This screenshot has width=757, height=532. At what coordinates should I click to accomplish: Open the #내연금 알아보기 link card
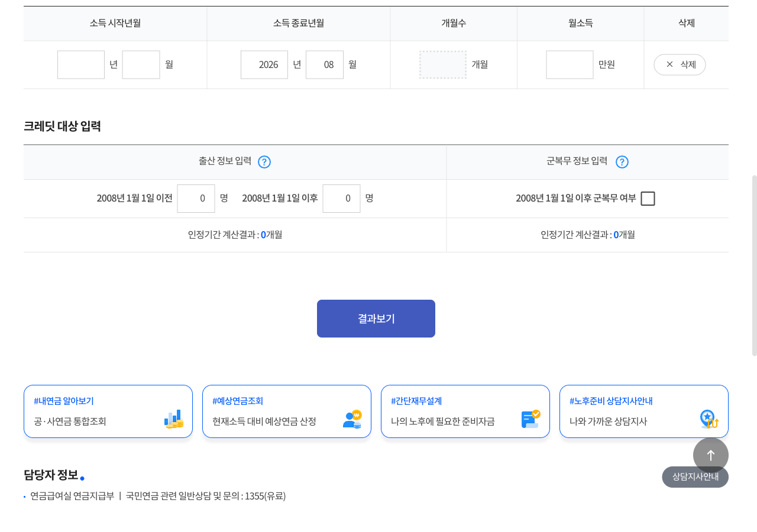click(x=108, y=411)
